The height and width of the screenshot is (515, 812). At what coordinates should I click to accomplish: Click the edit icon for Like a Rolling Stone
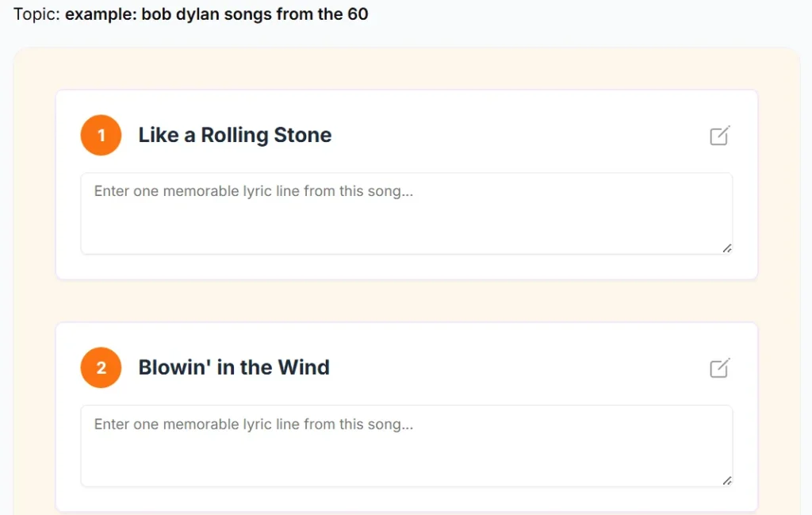click(719, 136)
